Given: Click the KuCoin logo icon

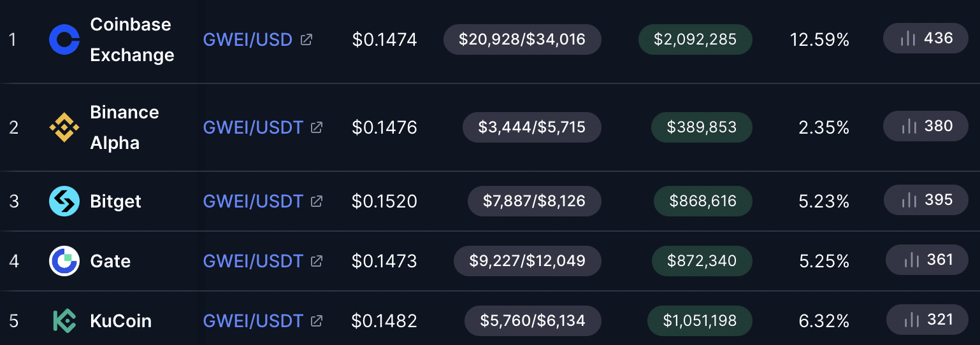Looking at the screenshot, I should [x=64, y=321].
